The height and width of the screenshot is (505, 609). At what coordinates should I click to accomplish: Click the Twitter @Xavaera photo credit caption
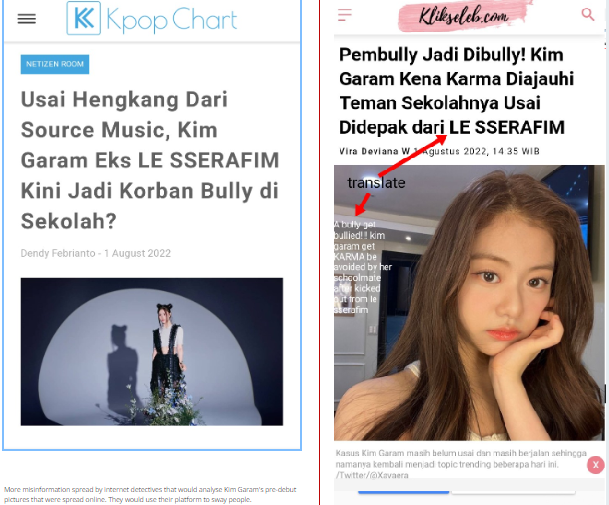tap(372, 475)
